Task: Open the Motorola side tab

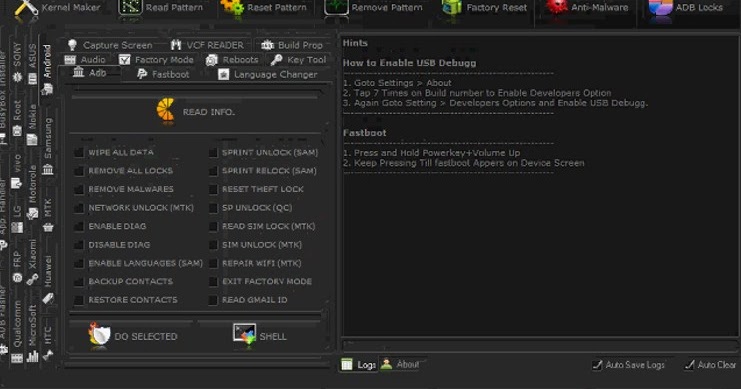Action: [32, 192]
